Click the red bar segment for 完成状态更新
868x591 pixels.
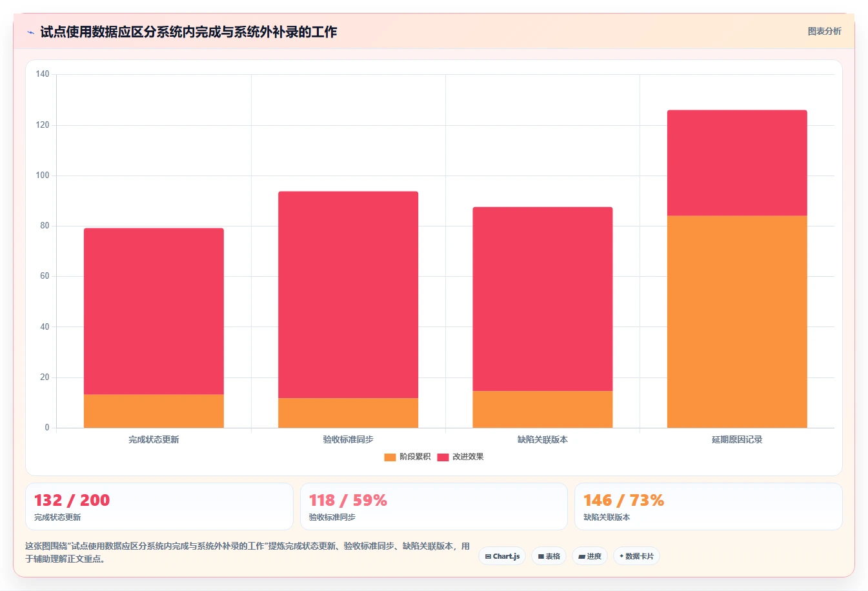point(154,311)
